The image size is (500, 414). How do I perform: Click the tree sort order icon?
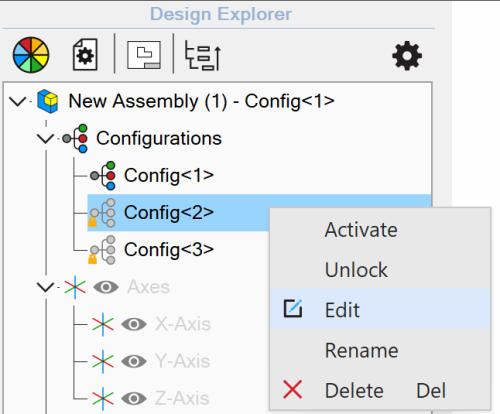203,56
